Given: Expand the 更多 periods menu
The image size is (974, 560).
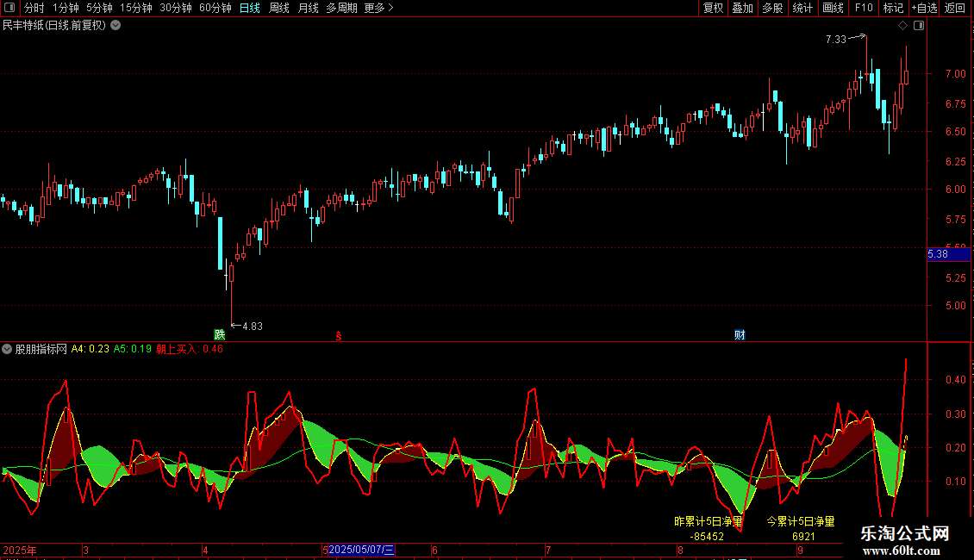Looking at the screenshot, I should click(379, 8).
